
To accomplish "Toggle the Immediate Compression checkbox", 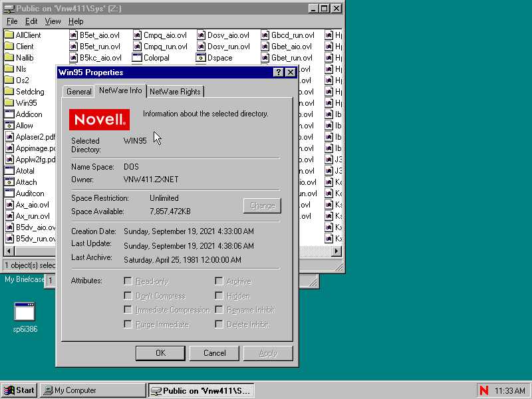I will [x=128, y=310].
